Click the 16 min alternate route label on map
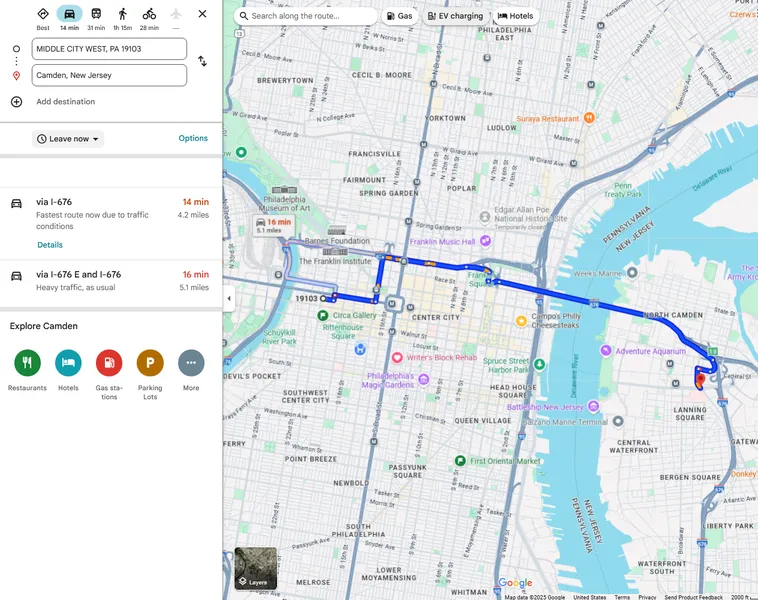The width and height of the screenshot is (758, 600). click(274, 225)
